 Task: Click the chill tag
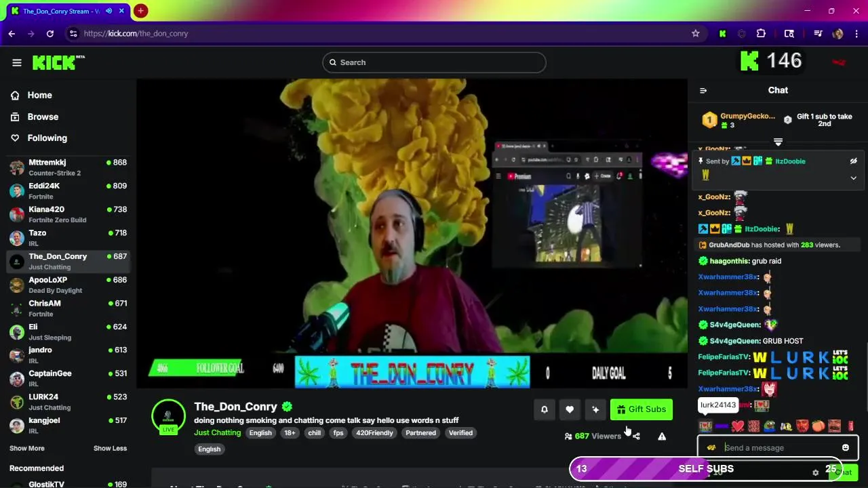314,433
